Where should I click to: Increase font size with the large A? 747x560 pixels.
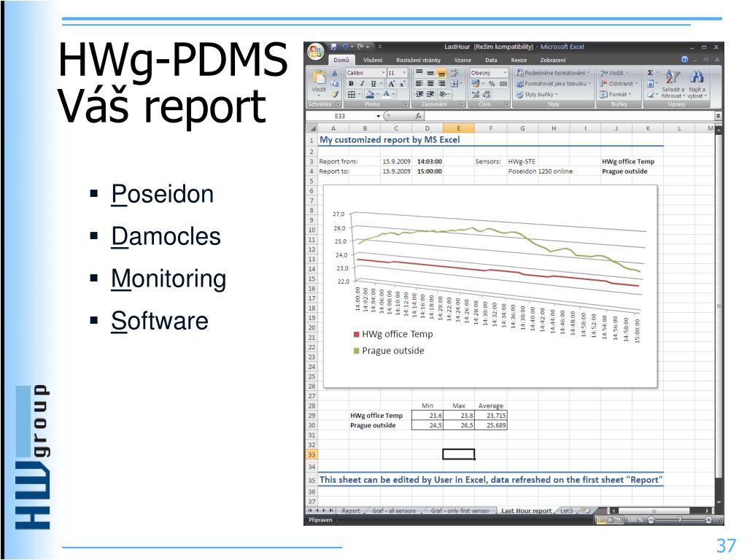tap(391, 84)
